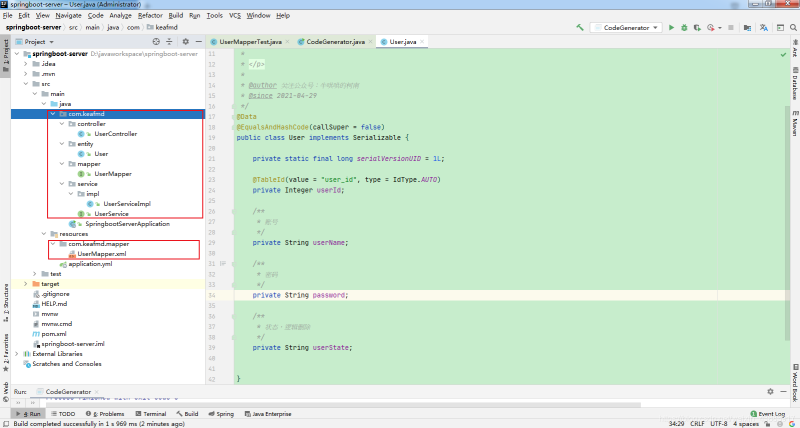Image resolution: width=800 pixels, height=428 pixels.
Task: Switch to the CodeGenerator.java editor tab
Action: tap(335, 42)
